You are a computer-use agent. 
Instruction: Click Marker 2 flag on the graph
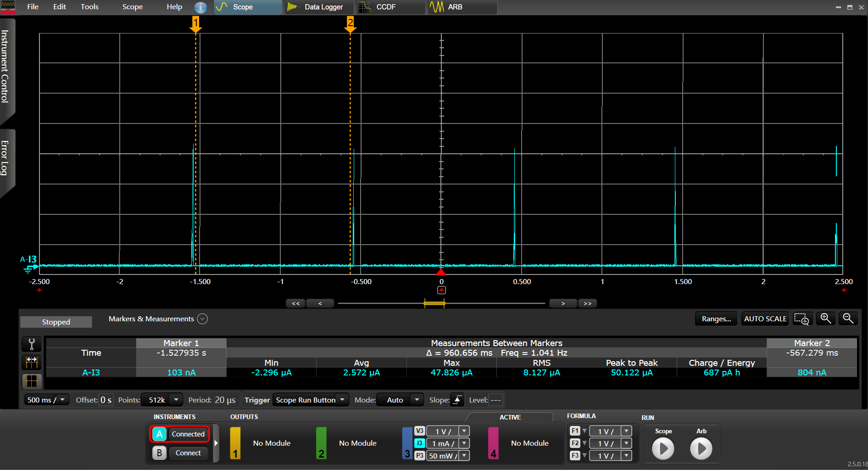click(350, 24)
